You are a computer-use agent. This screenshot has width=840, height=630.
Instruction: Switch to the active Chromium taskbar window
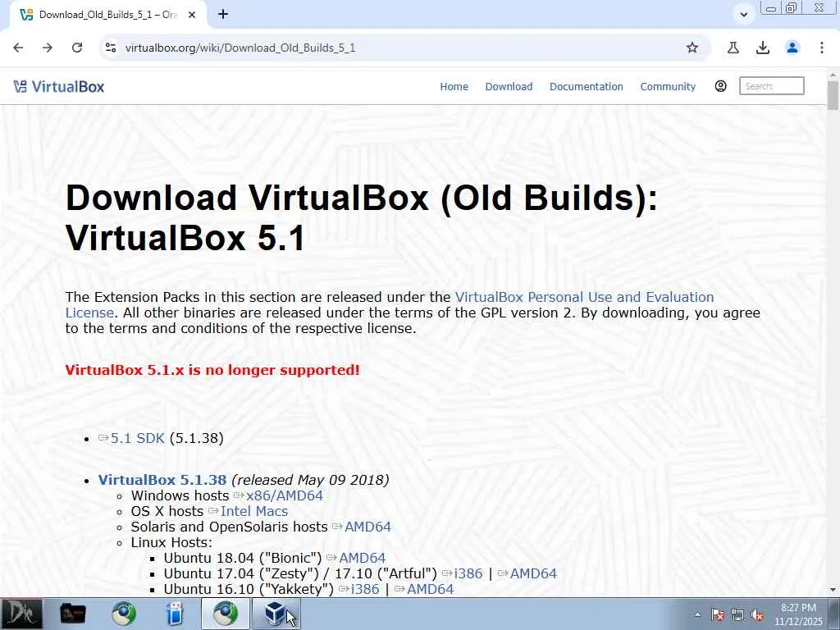(x=226, y=614)
